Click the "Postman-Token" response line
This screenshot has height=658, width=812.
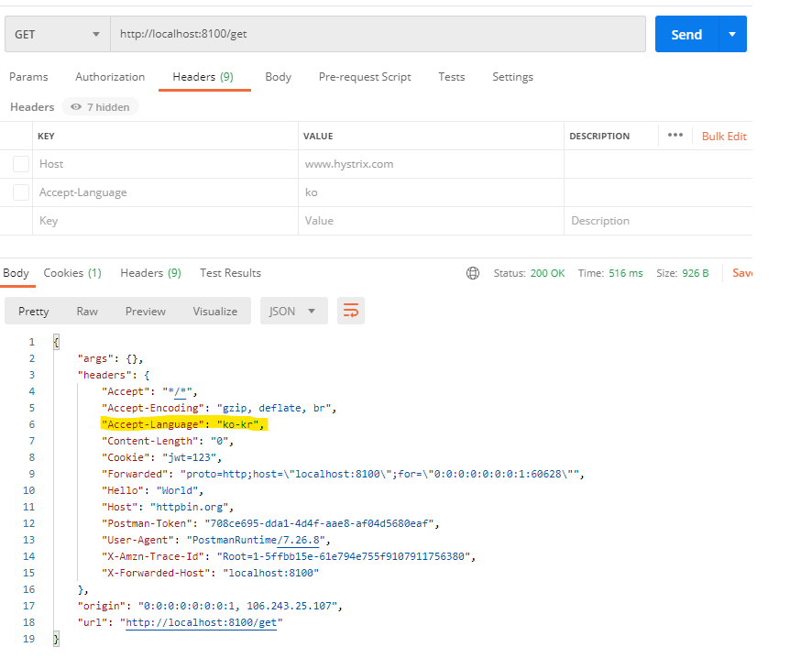(x=270, y=523)
